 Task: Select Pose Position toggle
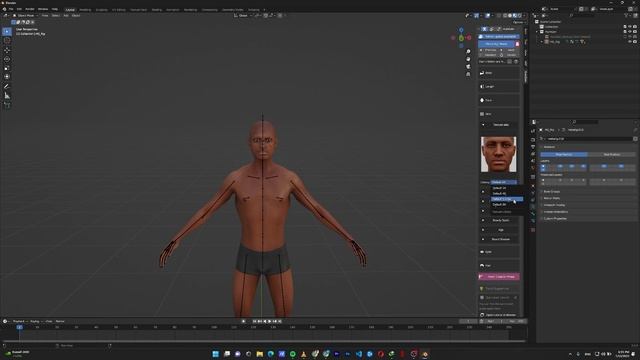tap(564, 154)
